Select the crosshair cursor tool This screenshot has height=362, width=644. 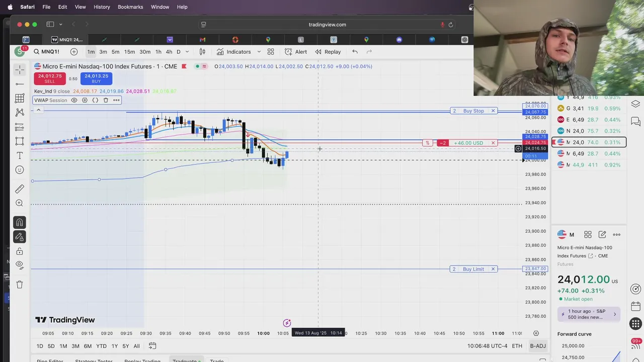pos(20,69)
